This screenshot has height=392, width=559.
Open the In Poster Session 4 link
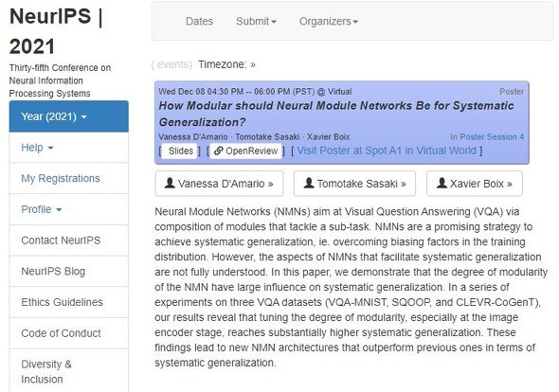coord(487,137)
